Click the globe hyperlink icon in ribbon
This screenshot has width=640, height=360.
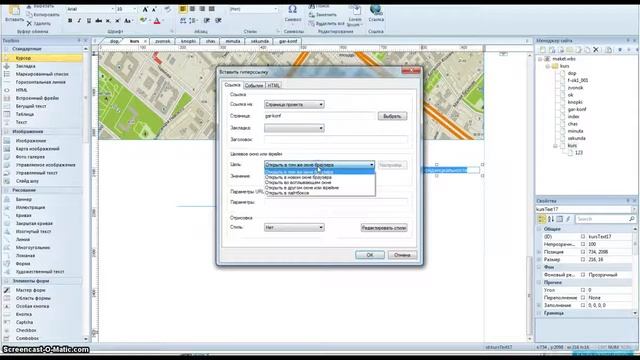click(376, 9)
